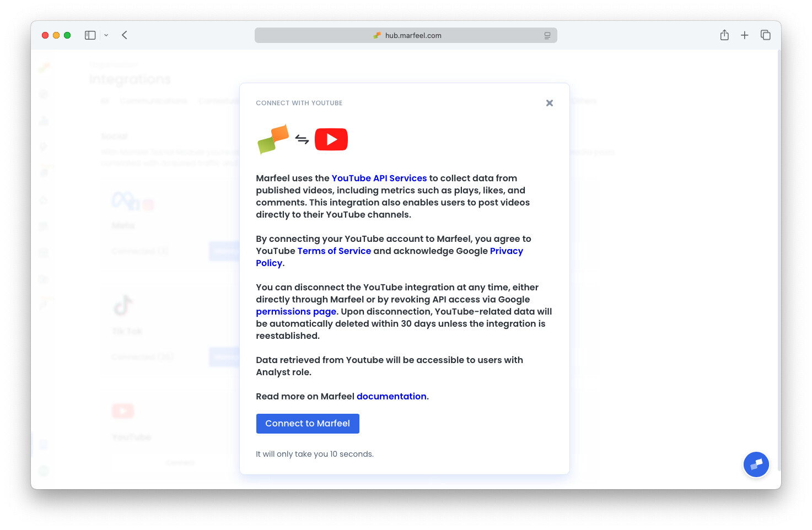Expand the sidebar dropdown chevron
This screenshot has width=812, height=530.
pyautogui.click(x=106, y=35)
